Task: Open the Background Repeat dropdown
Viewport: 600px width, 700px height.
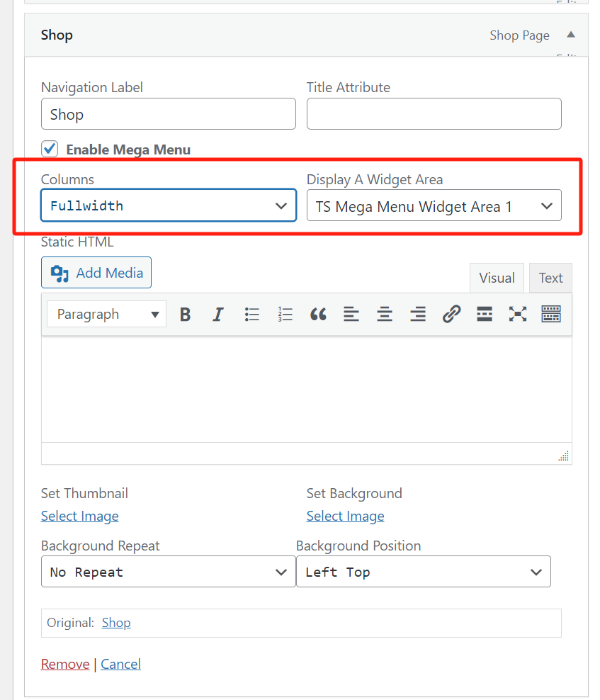Action: [x=169, y=572]
